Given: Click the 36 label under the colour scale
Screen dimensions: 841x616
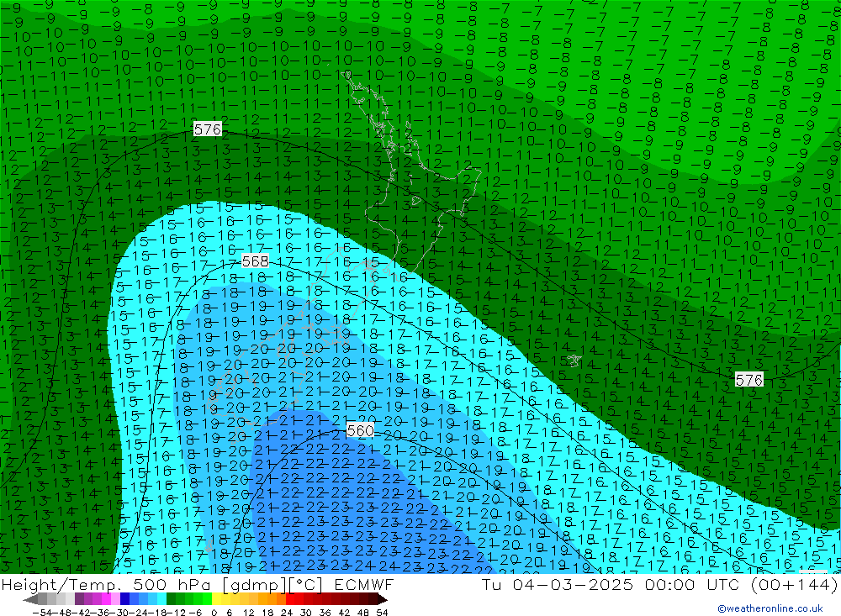Looking at the screenshot, I should [325, 613].
